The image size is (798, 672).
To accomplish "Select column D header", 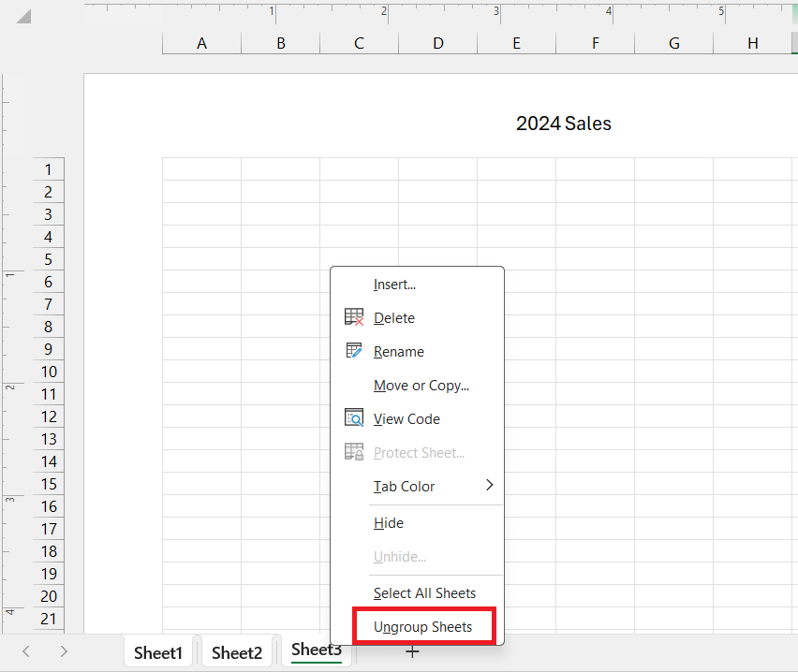I will [x=437, y=43].
